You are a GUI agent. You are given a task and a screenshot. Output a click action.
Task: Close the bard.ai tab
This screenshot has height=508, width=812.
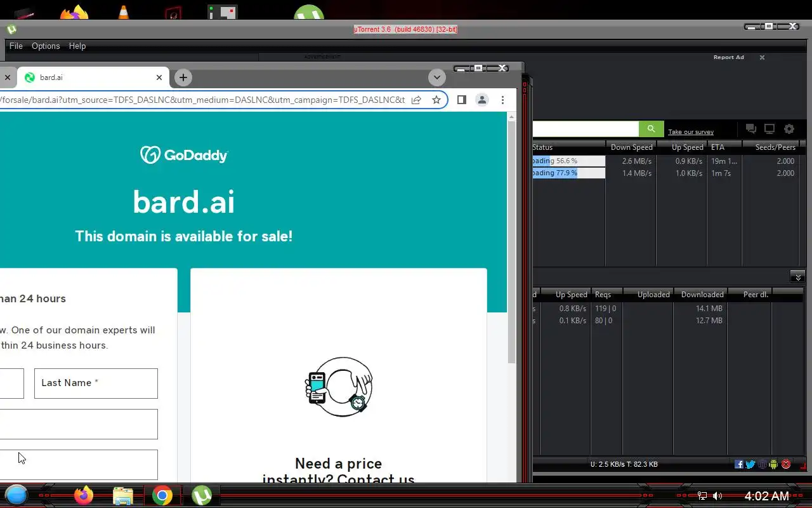(x=159, y=77)
